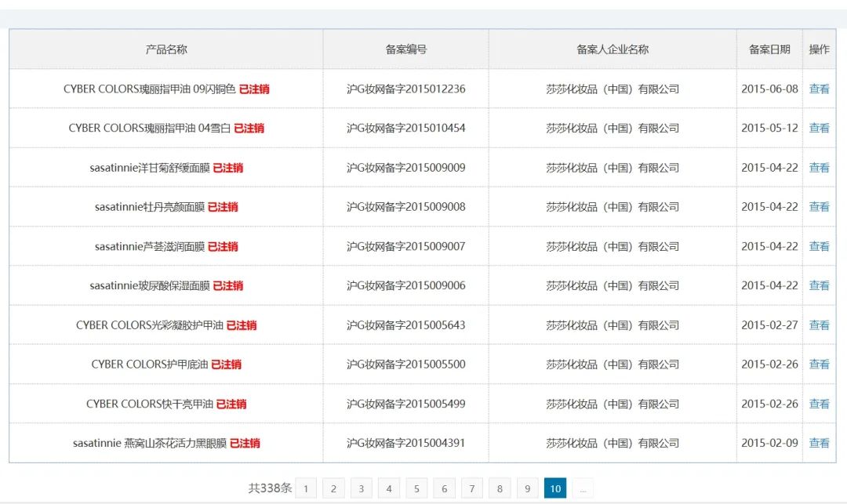
Task: Click the 备案编号 column header
Action: 406,49
